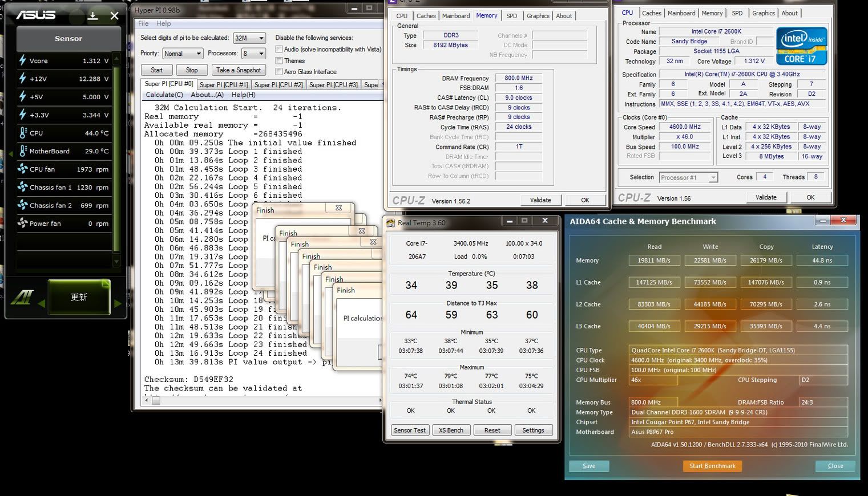This screenshot has height=496, width=868.
Task: Open the Help(H) menu in Super PI
Action: [x=243, y=95]
